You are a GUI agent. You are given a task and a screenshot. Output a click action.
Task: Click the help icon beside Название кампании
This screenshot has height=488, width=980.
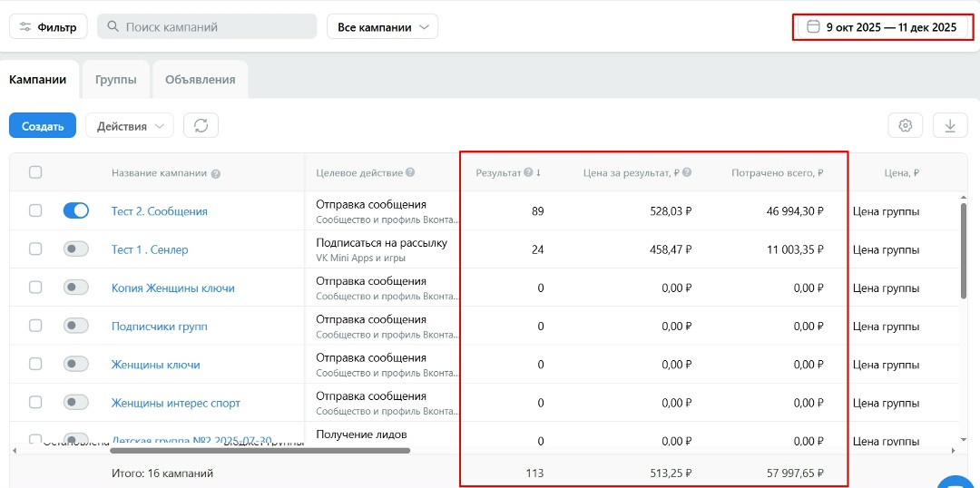click(216, 174)
